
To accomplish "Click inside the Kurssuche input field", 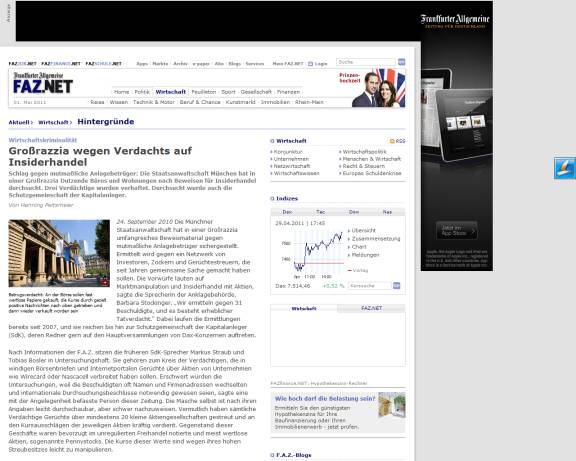I will [x=370, y=285].
